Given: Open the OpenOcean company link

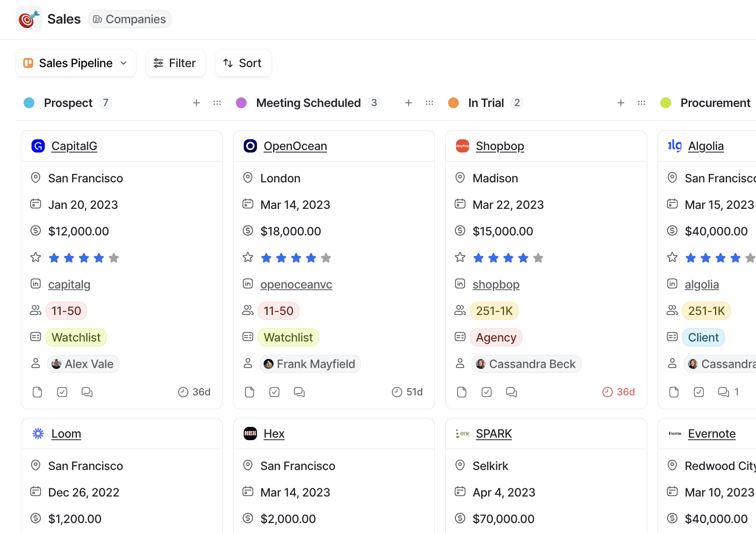Looking at the screenshot, I should (295, 146).
